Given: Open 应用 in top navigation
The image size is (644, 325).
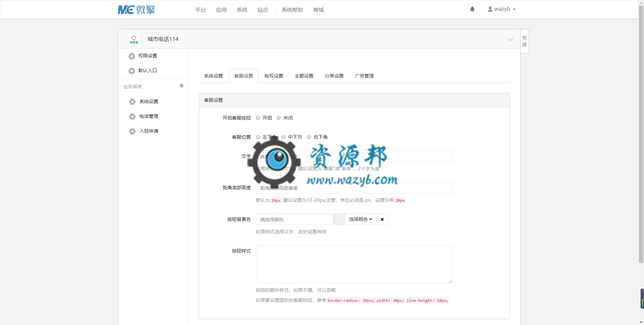Looking at the screenshot, I should click(x=221, y=10).
